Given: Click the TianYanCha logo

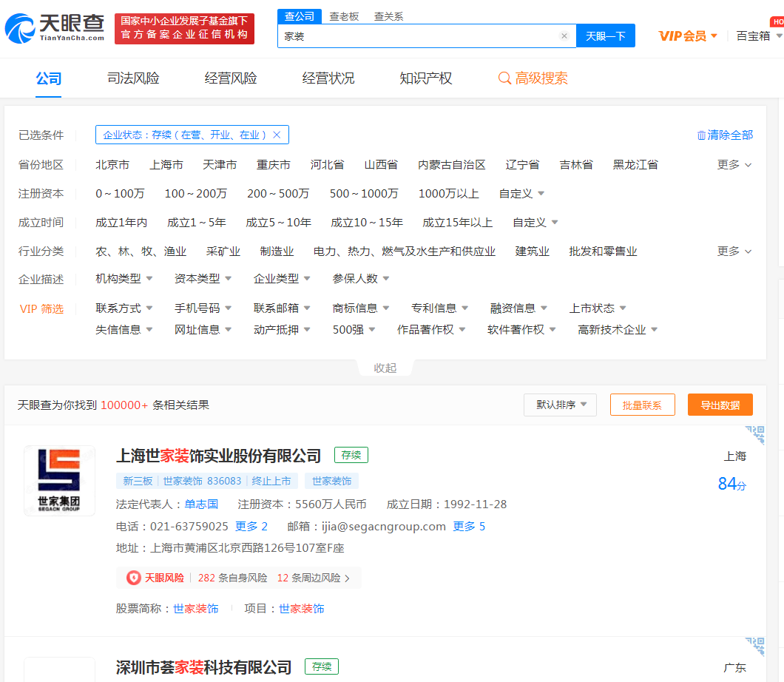Looking at the screenshot, I should (x=55, y=28).
